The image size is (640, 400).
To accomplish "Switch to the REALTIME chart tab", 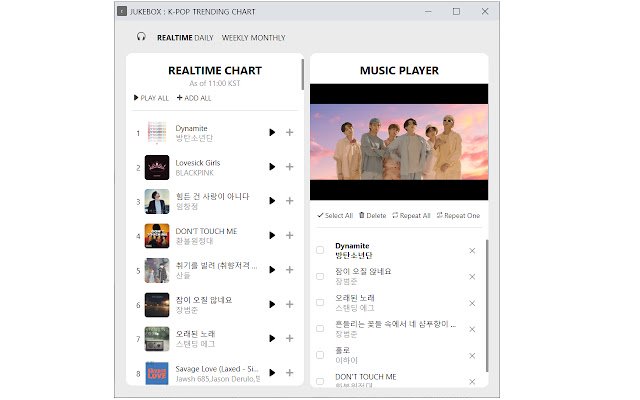I will (174, 38).
